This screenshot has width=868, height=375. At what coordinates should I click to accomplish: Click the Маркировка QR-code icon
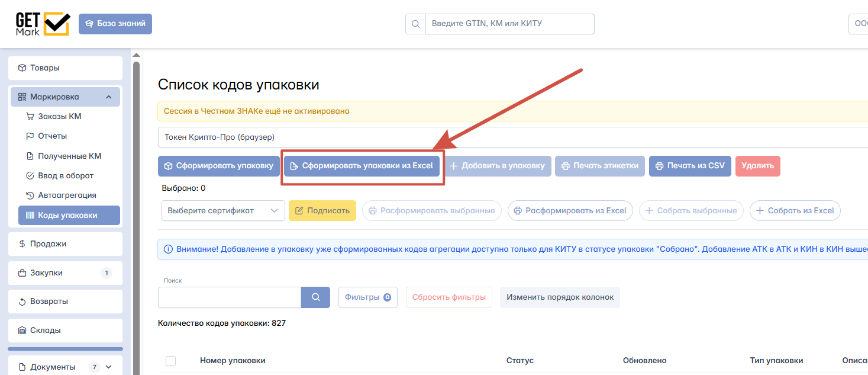(22, 97)
